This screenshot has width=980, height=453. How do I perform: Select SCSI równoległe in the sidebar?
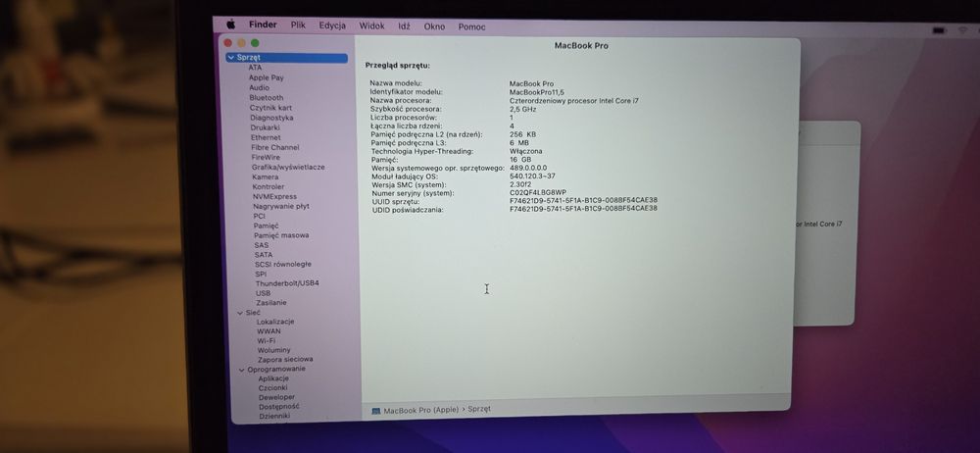(283, 264)
